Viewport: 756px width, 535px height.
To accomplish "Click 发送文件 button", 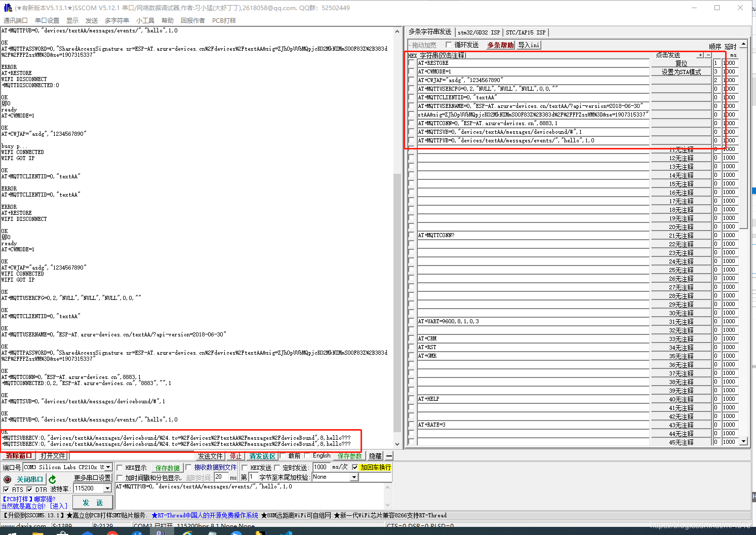I will 210,456.
